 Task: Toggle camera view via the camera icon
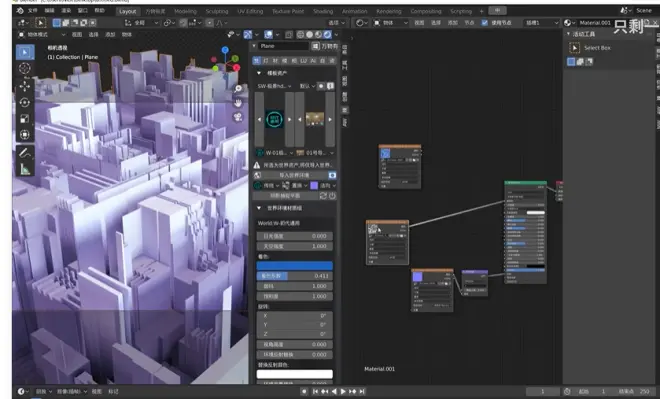click(x=238, y=117)
